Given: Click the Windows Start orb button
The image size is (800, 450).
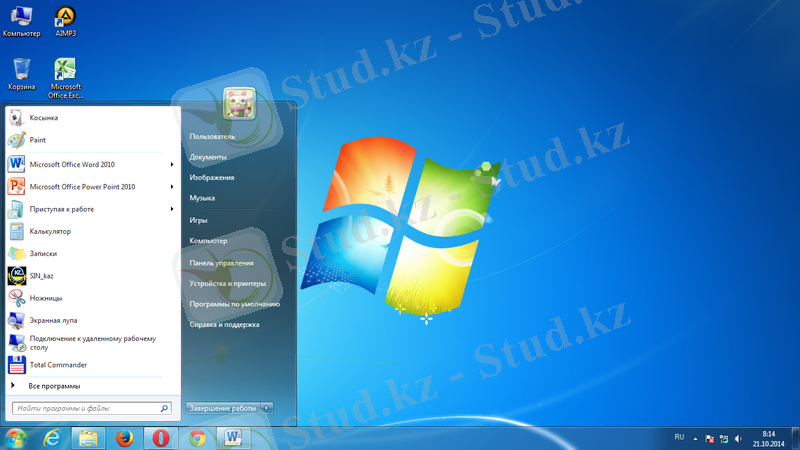Looking at the screenshot, I should point(15,438).
